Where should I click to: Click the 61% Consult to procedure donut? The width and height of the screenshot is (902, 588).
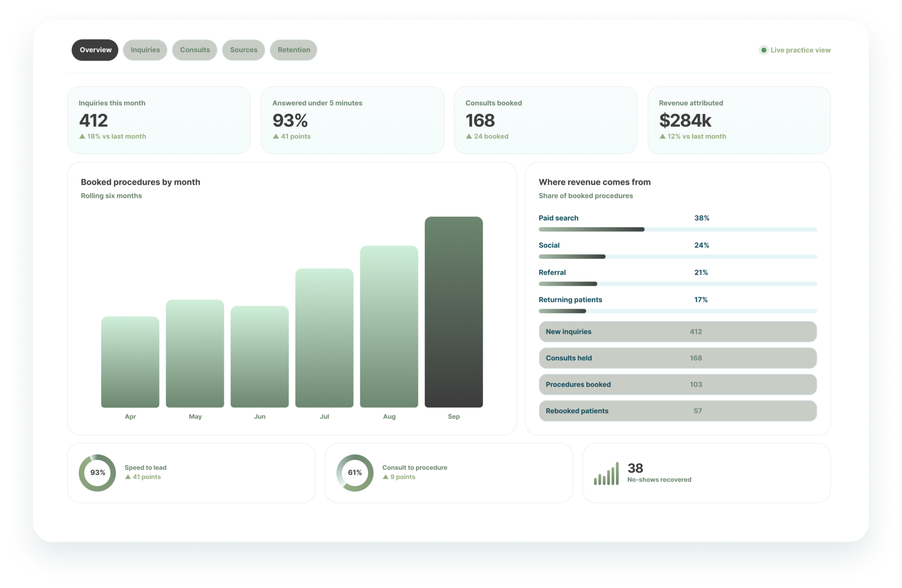click(x=355, y=473)
